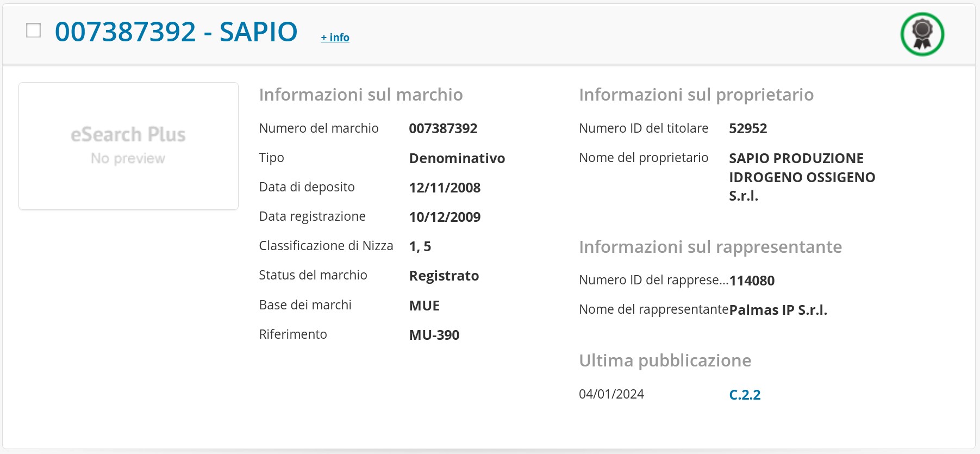The image size is (980, 454).
Task: Open the eSearch Plus no-preview thumbnail
Action: 128,146
